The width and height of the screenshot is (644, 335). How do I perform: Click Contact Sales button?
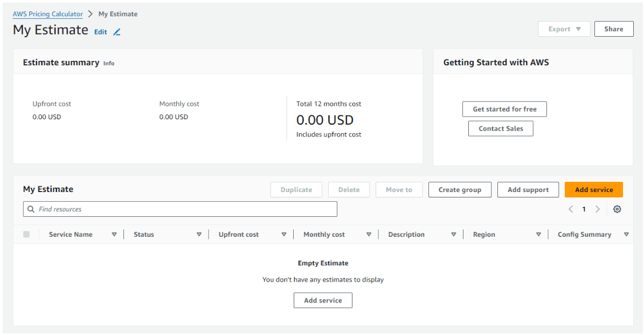click(501, 128)
